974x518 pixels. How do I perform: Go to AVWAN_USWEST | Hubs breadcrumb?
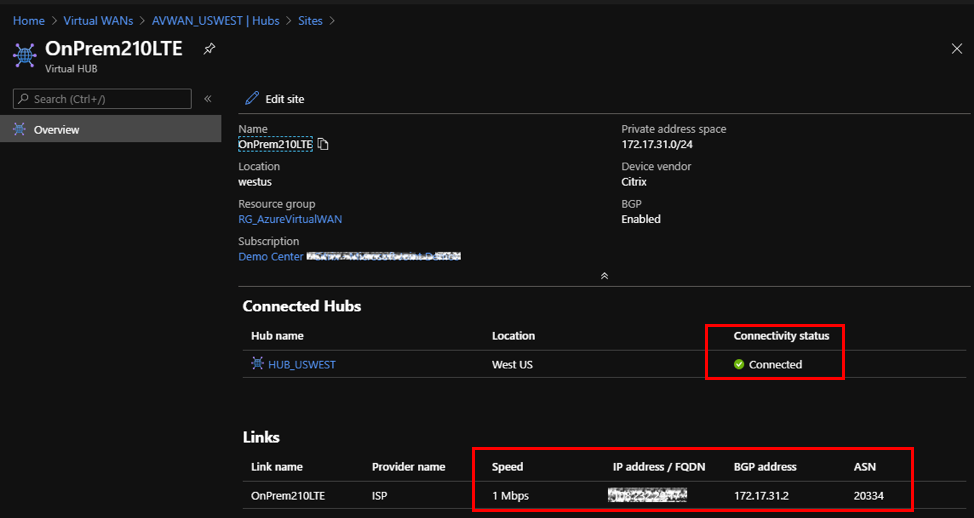(216, 20)
